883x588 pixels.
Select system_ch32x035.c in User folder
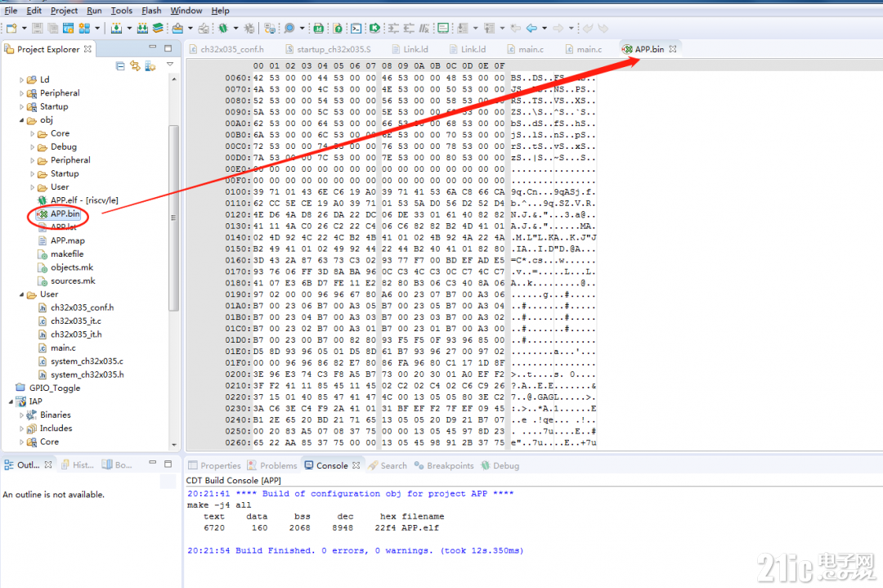(x=80, y=361)
